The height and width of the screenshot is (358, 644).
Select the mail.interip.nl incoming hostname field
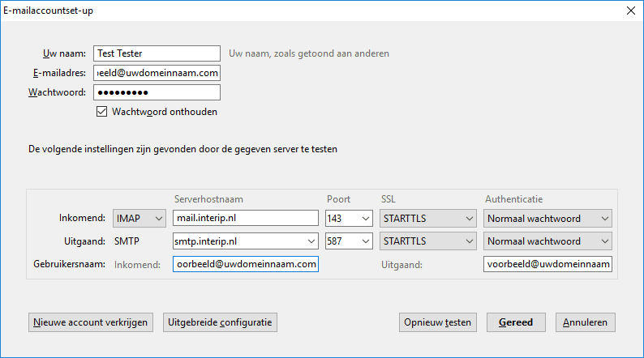[246, 218]
